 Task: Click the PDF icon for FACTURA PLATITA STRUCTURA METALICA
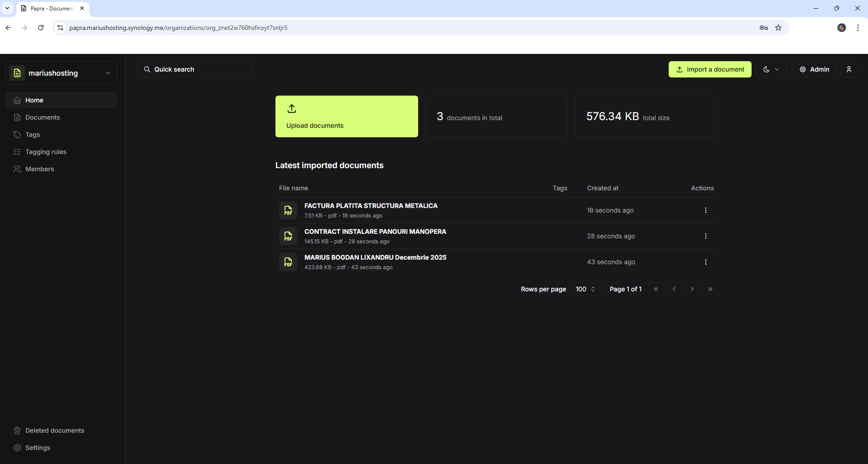(288, 210)
